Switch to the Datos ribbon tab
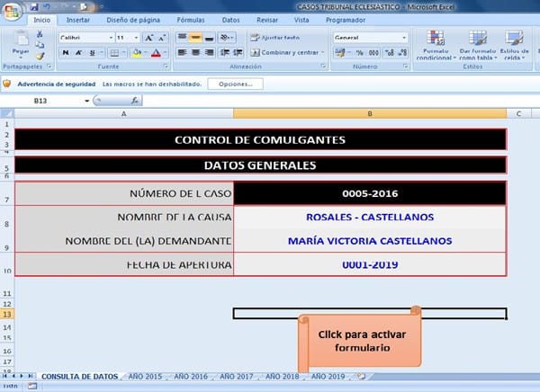 (x=230, y=21)
